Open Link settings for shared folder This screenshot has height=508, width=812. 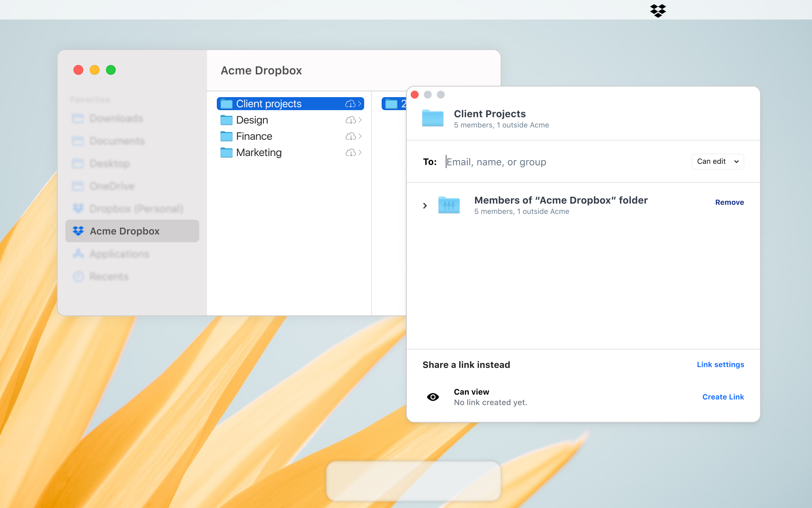click(x=720, y=365)
